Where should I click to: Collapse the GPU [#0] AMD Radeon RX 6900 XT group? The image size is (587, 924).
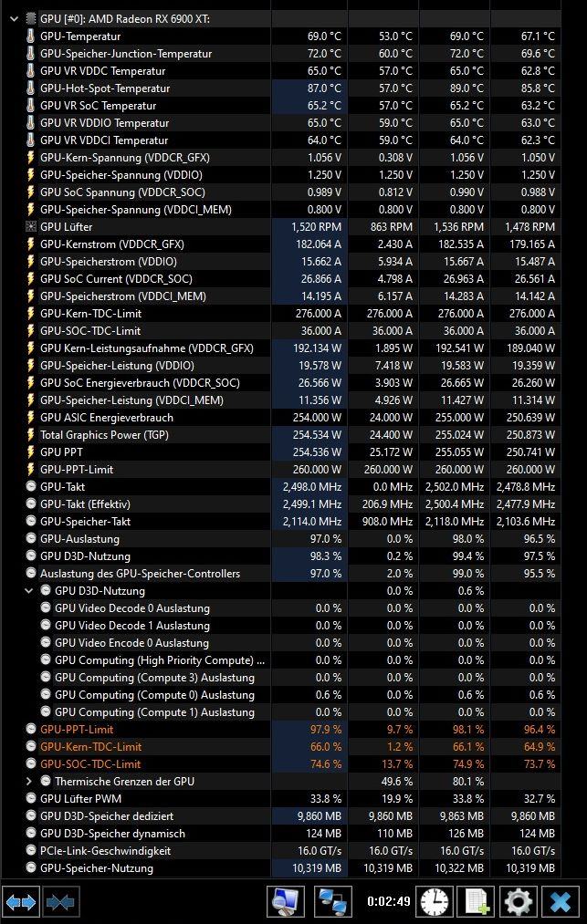coord(15,19)
